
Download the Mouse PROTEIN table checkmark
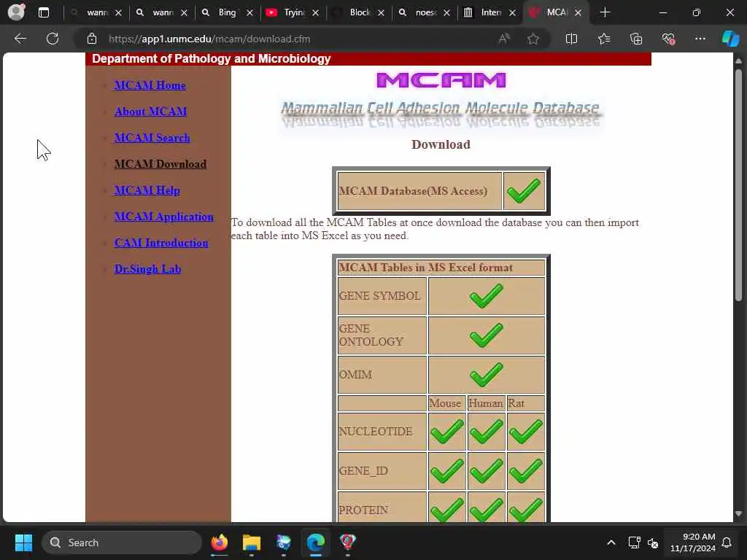447,510
